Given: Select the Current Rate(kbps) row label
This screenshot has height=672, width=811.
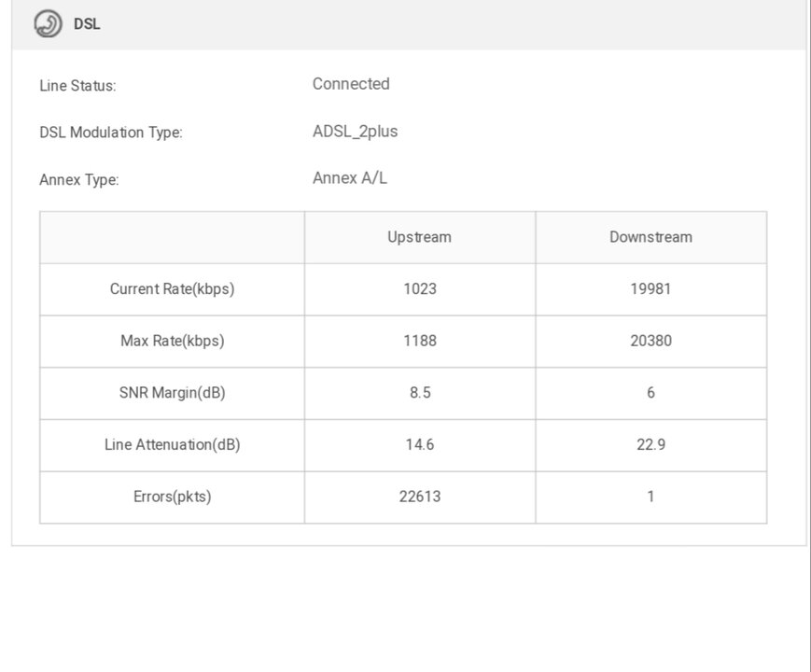Looking at the screenshot, I should click(x=173, y=288).
